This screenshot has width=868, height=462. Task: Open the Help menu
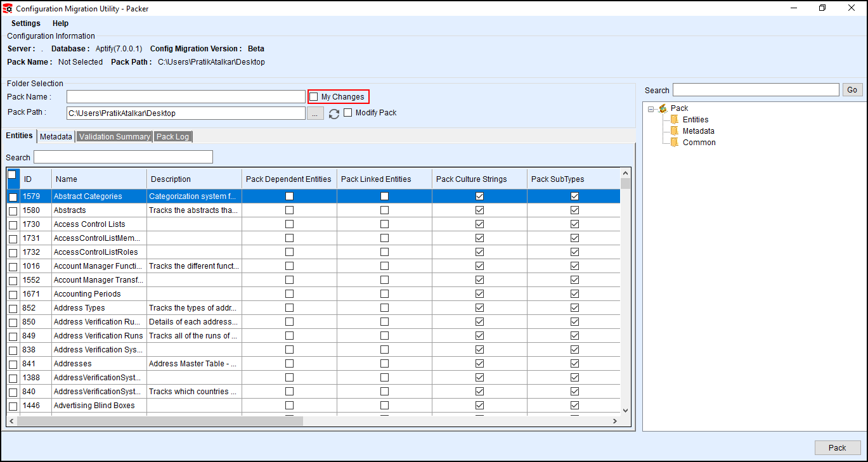pyautogui.click(x=60, y=23)
